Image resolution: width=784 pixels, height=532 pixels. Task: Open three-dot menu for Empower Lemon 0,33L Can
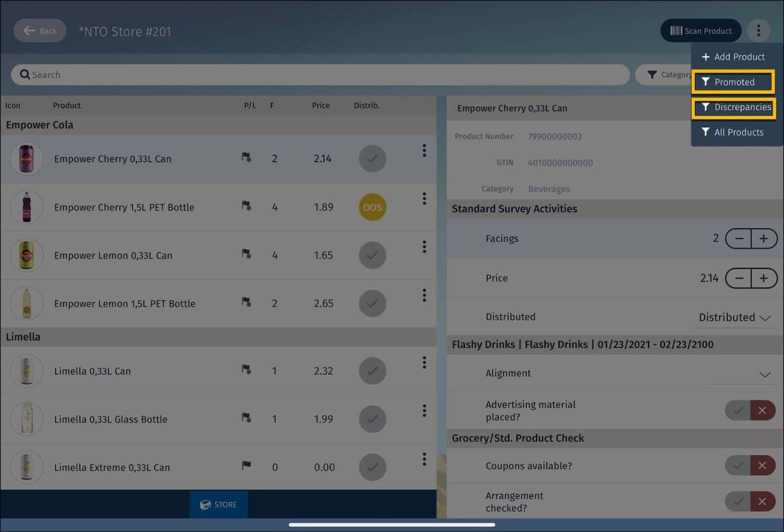pyautogui.click(x=424, y=247)
